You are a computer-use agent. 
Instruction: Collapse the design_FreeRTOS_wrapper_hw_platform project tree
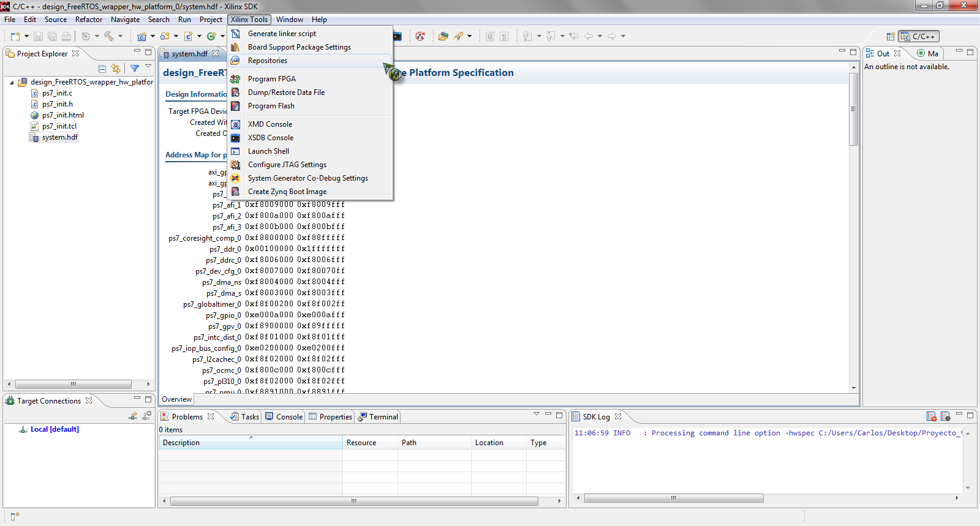[12, 82]
